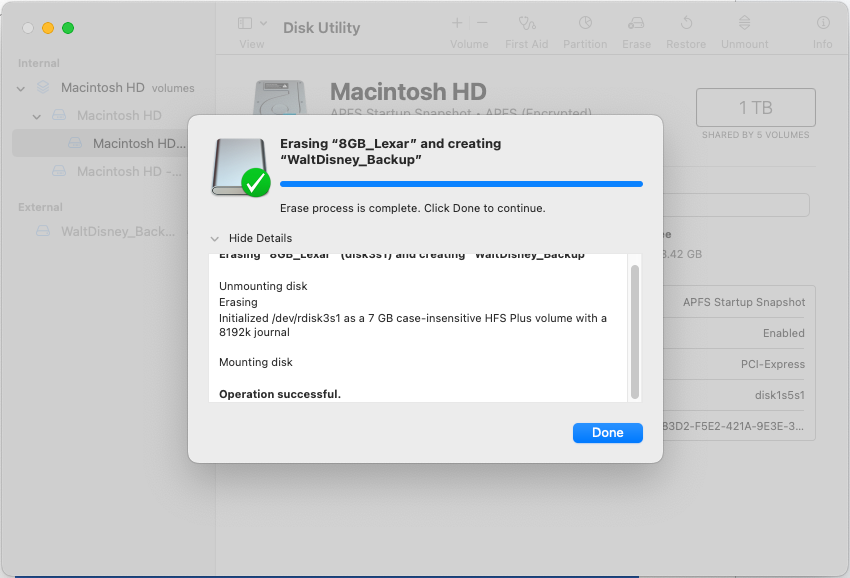Click the disk1s5s1 device value
Screen dimensions: 850x578
click(x=780, y=395)
